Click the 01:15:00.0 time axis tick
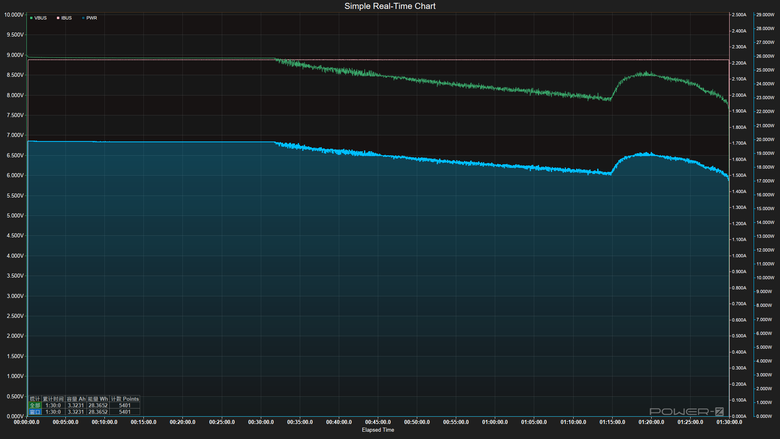780x439 pixels. coord(612,422)
